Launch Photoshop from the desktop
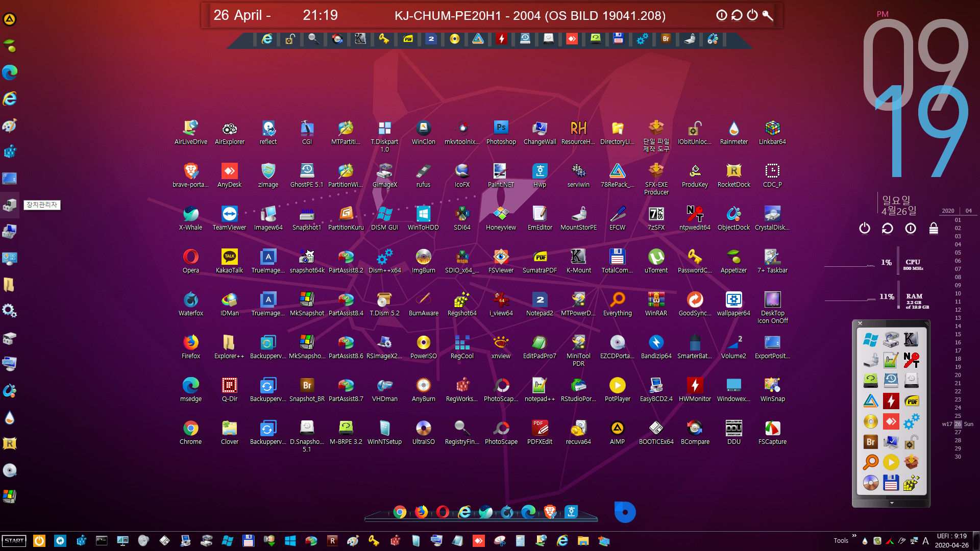Screen dimensions: 980x551 (501, 133)
